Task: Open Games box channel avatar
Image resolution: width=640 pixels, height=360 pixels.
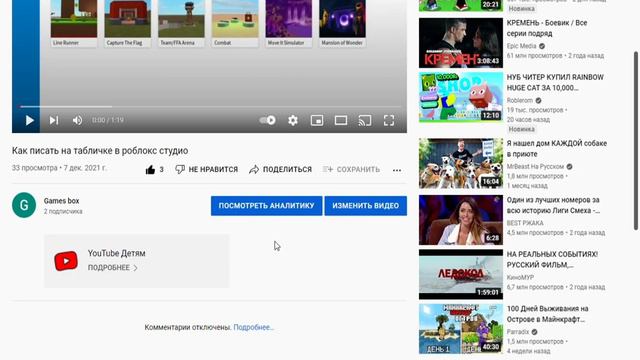Action: [x=24, y=205]
